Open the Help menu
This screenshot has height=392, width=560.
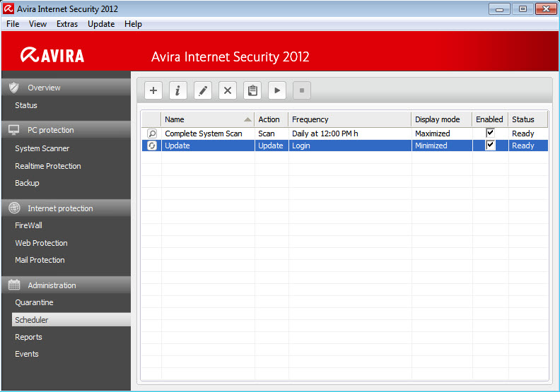[133, 24]
